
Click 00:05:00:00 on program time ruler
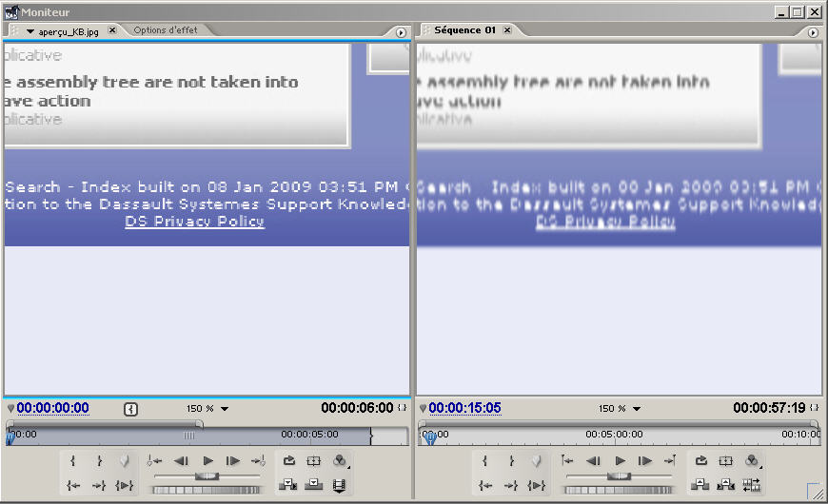pyautogui.click(x=614, y=435)
